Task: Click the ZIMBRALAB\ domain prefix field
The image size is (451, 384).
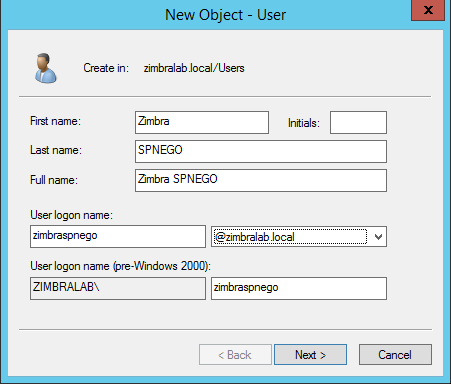Action: (118, 288)
